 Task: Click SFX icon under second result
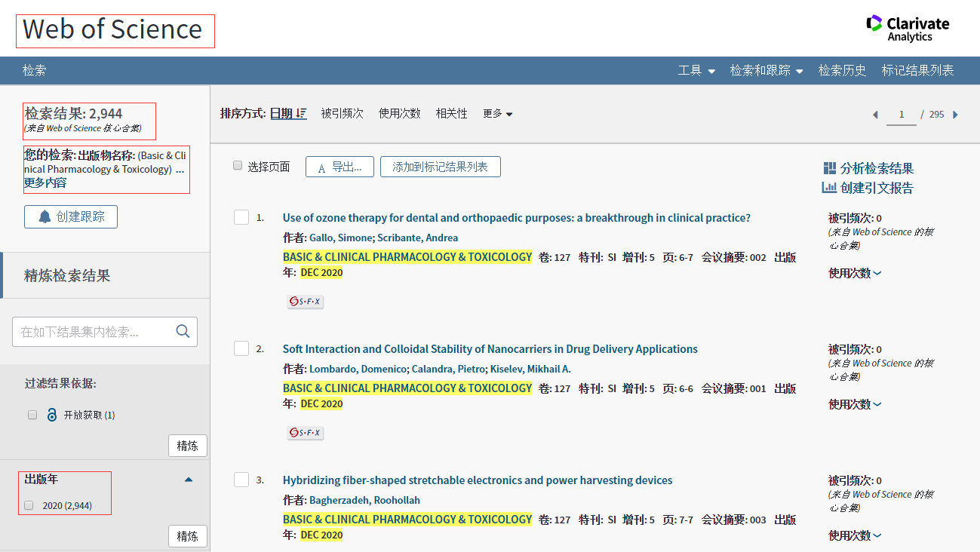click(x=305, y=433)
